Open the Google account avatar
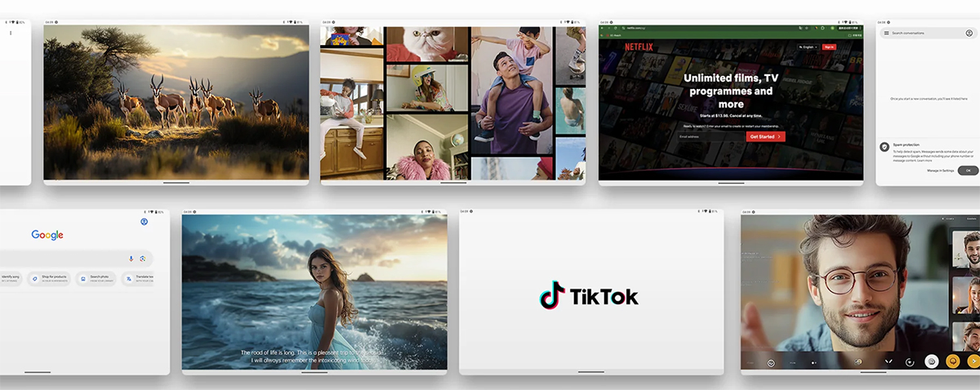Image resolution: width=980 pixels, height=390 pixels. coord(144,222)
